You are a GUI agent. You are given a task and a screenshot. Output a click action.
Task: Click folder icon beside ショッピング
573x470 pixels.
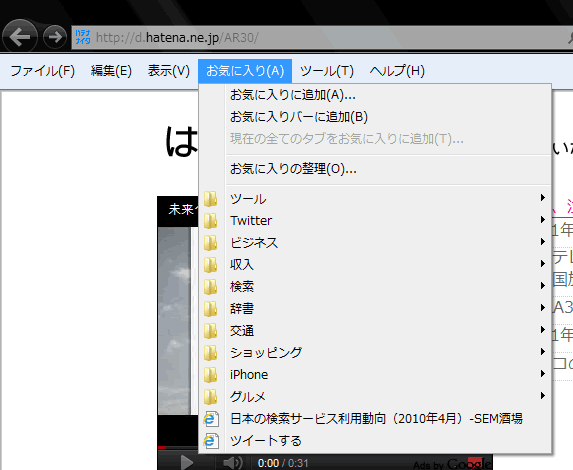tap(210, 353)
